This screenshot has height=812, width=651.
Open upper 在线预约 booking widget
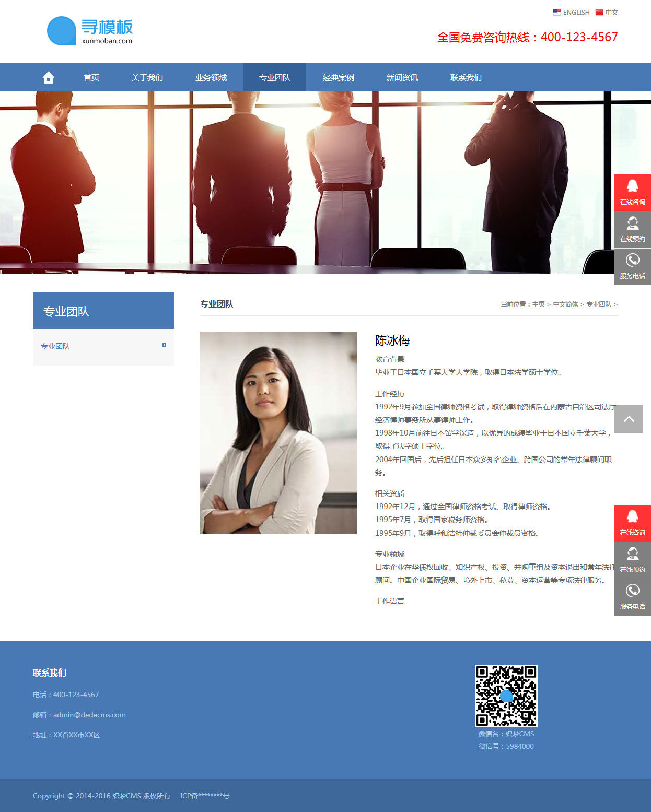pos(633,230)
